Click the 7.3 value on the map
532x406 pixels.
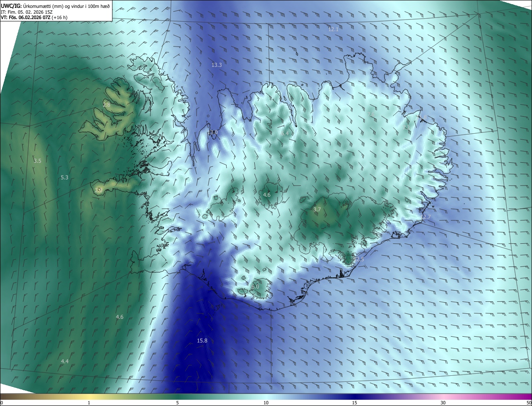point(406,127)
